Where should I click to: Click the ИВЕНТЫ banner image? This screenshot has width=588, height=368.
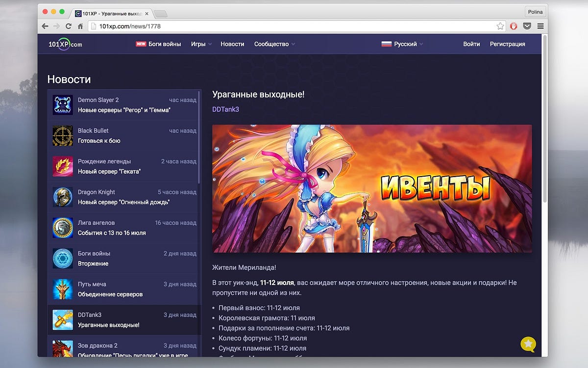tap(372, 188)
